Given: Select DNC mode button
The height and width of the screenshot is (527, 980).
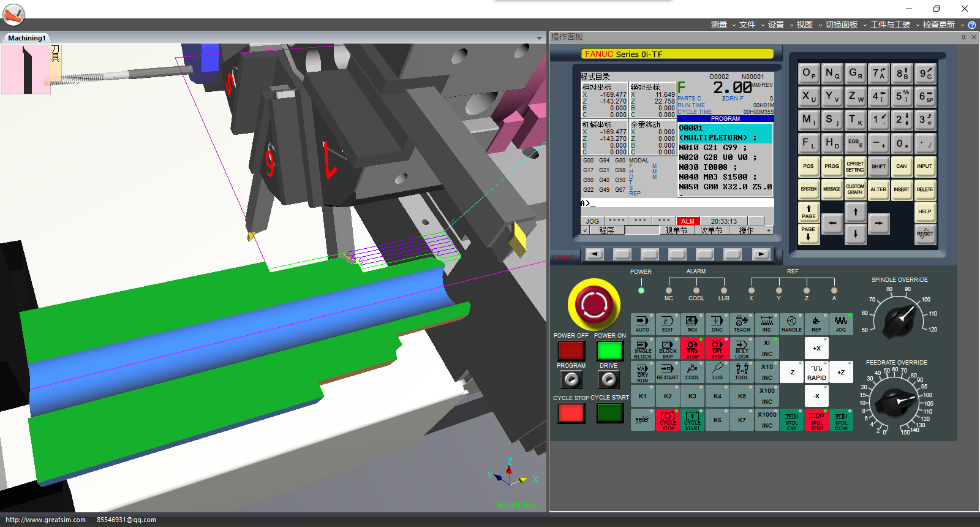Looking at the screenshot, I should [x=717, y=324].
